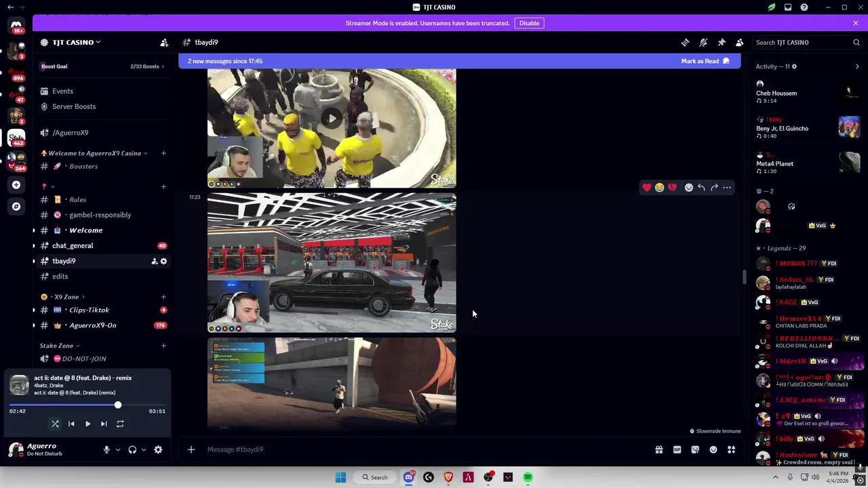Skip to next Spotify track
Screen dimensions: 868x488
104,424
